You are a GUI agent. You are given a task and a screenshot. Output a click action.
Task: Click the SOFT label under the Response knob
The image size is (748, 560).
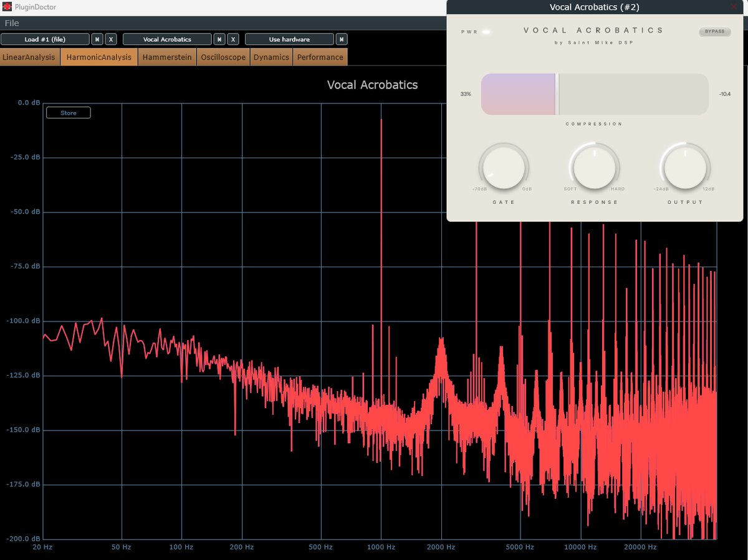click(570, 189)
